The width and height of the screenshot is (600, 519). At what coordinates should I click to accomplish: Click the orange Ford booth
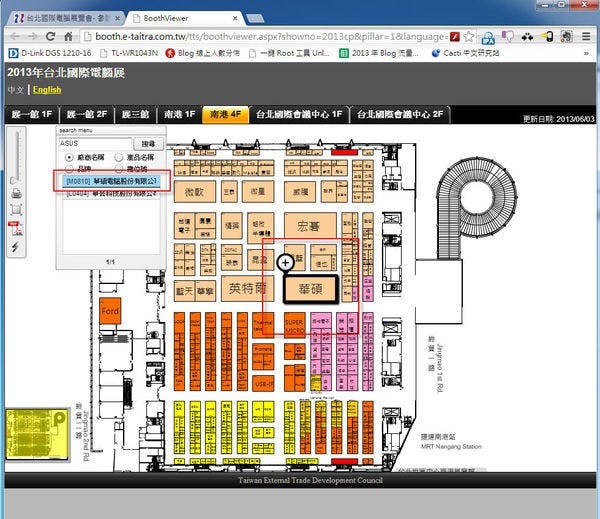pyautogui.click(x=110, y=311)
